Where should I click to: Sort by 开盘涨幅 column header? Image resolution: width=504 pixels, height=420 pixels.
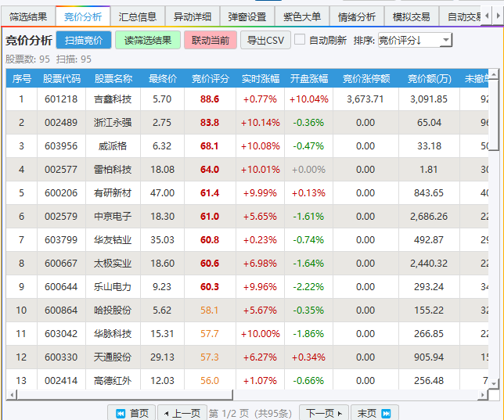coord(309,79)
